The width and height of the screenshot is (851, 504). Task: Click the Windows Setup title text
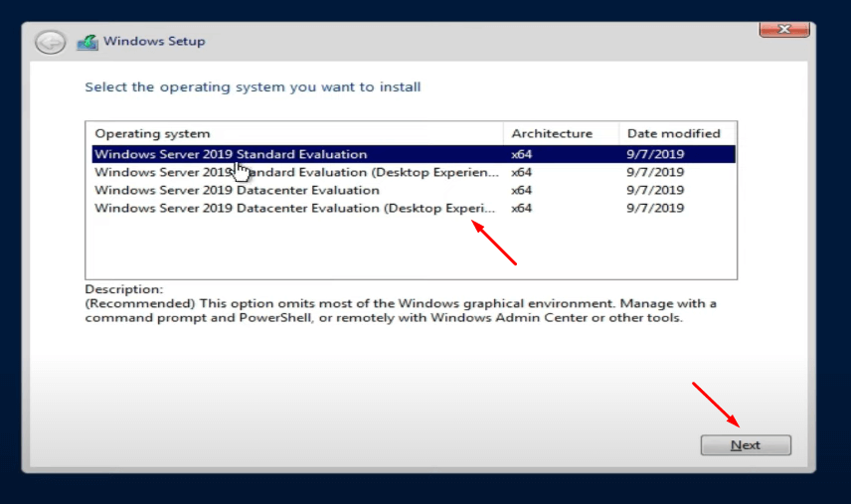(154, 41)
